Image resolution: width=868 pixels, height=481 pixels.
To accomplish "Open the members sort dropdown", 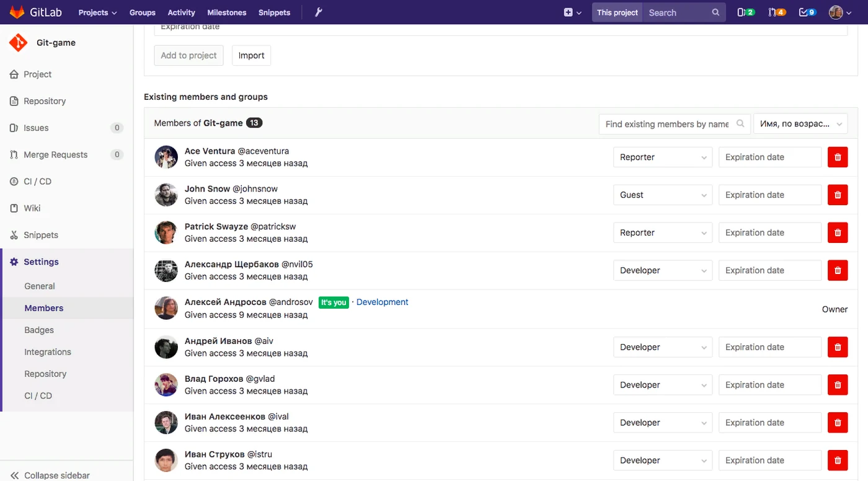I will point(800,124).
